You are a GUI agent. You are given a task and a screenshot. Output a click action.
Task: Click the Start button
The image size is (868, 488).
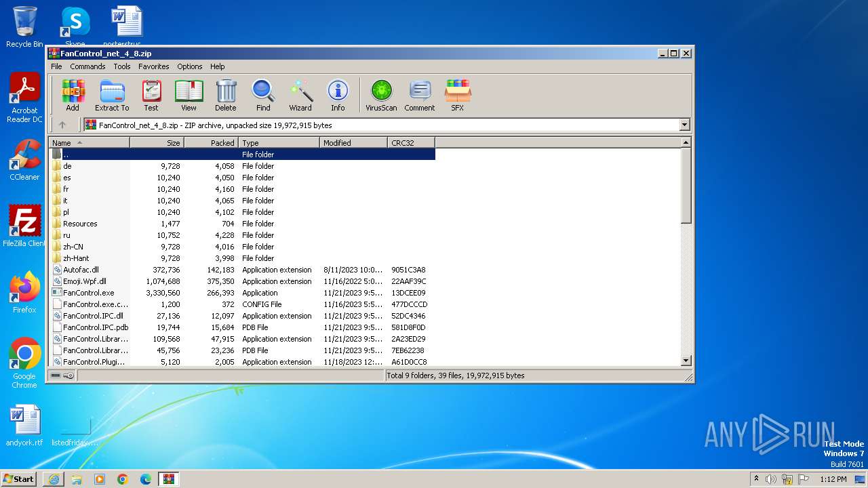(x=18, y=479)
